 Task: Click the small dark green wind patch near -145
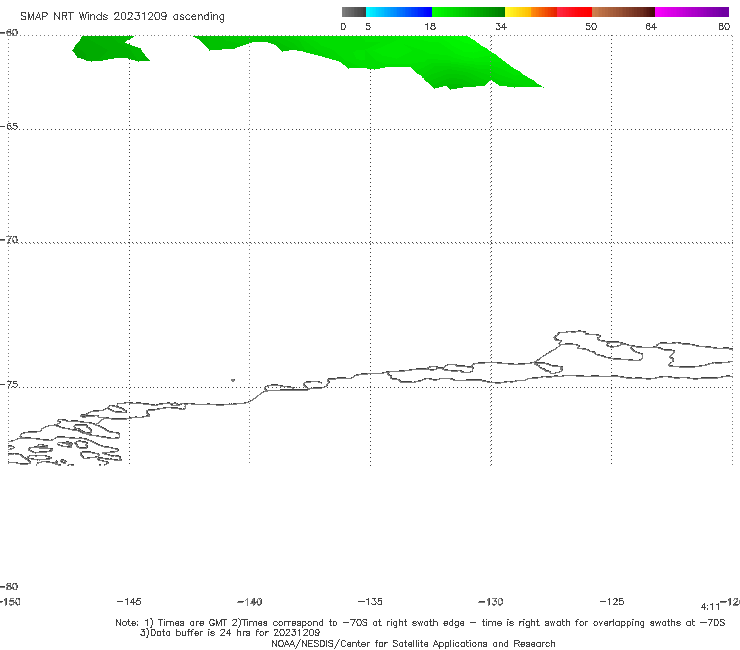pyautogui.click(x=109, y=48)
